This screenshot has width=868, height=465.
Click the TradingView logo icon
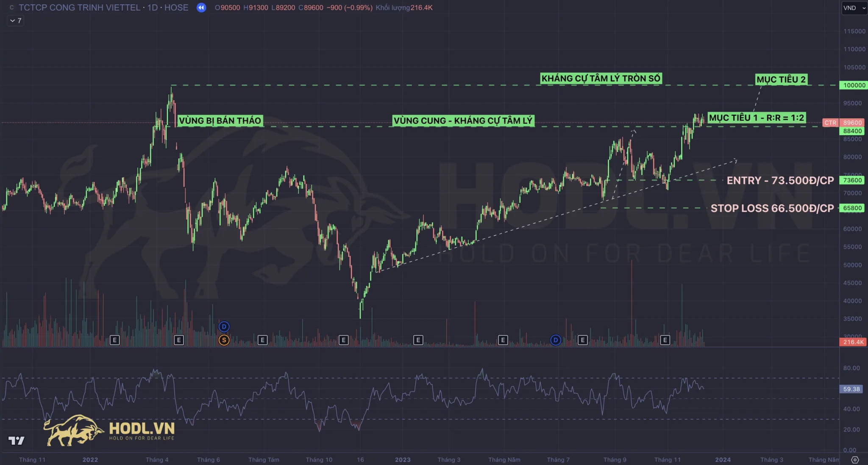[17, 441]
